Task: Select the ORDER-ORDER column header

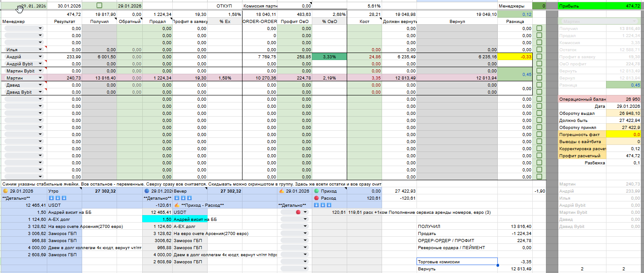Action: [x=260, y=21]
